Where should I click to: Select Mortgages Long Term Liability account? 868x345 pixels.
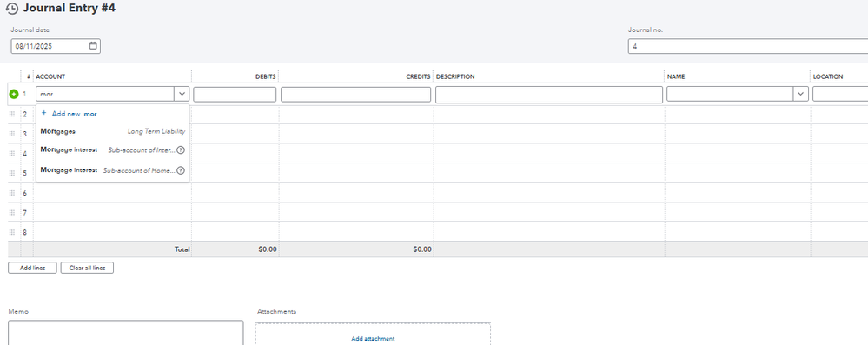tap(112, 131)
